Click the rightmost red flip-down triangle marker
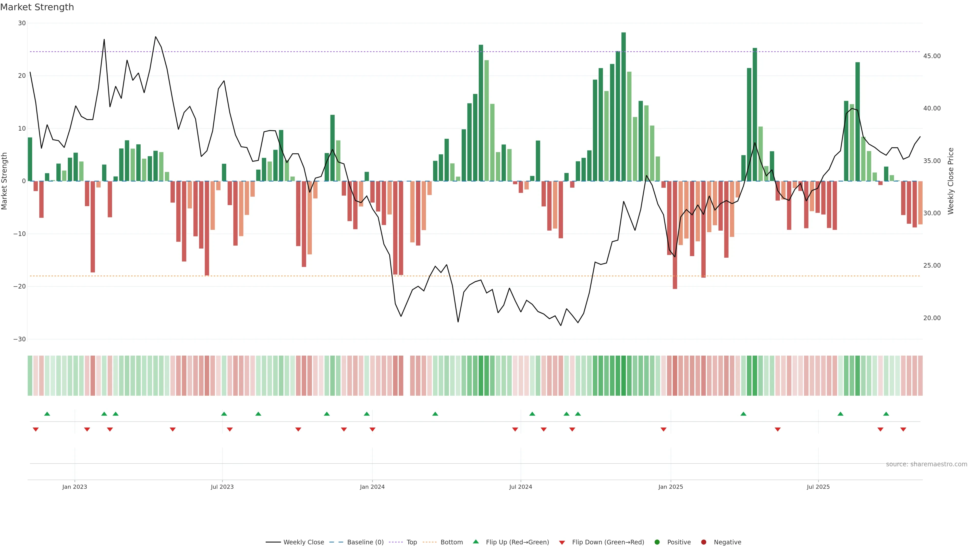This screenshot has height=551, width=980. pyautogui.click(x=903, y=429)
